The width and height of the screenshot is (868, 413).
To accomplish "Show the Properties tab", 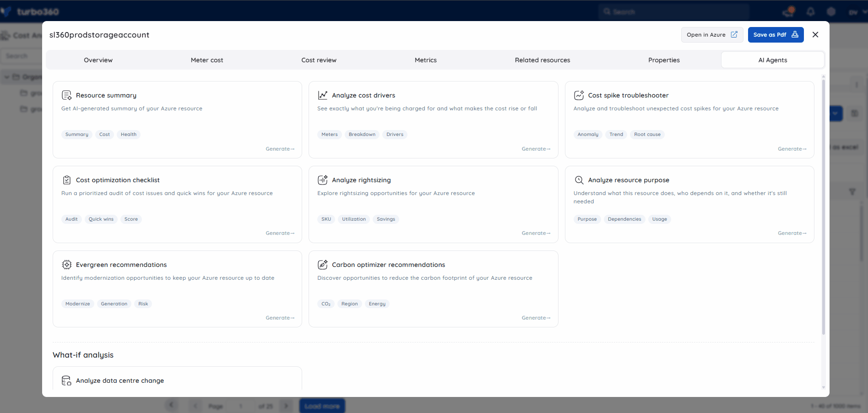I will pyautogui.click(x=664, y=60).
